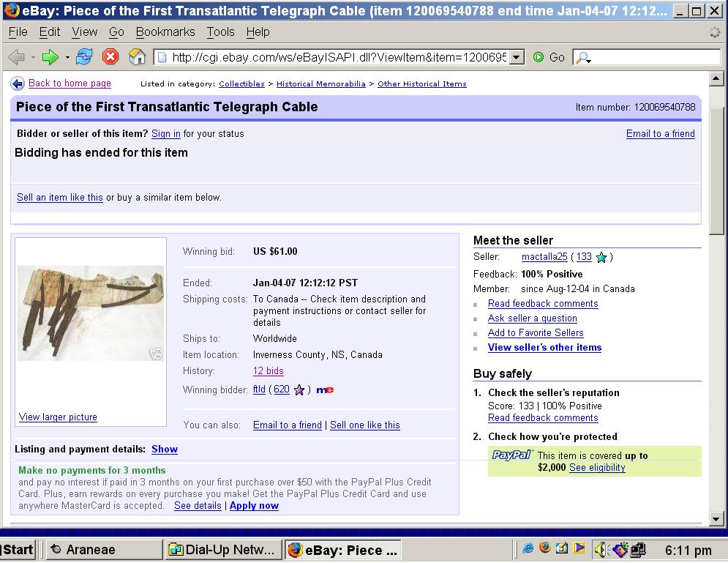Click Add to Favorite Sellers link
728x563 pixels.
[536, 332]
